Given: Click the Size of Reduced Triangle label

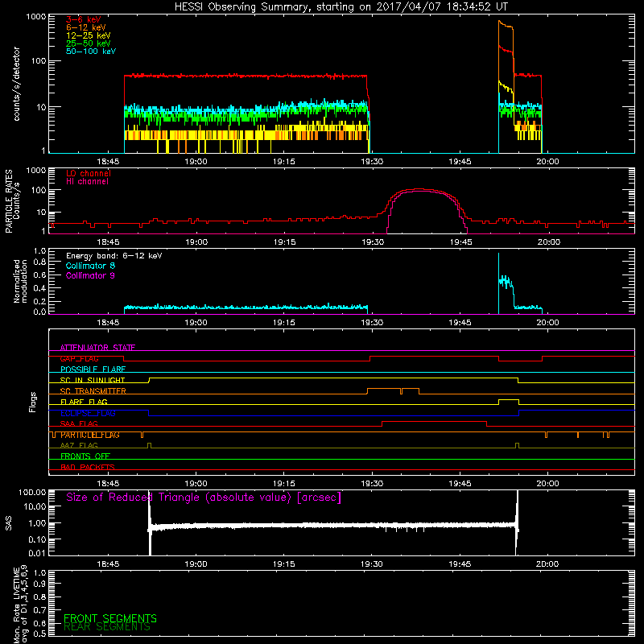Looking at the screenshot, I should coord(204,497).
